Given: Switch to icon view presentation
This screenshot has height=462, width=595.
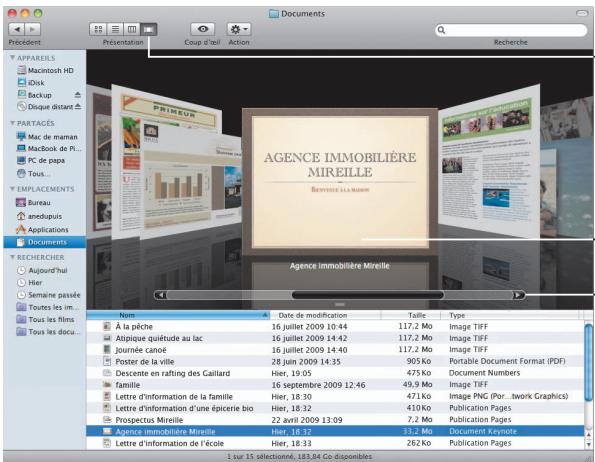Looking at the screenshot, I should 98,29.
